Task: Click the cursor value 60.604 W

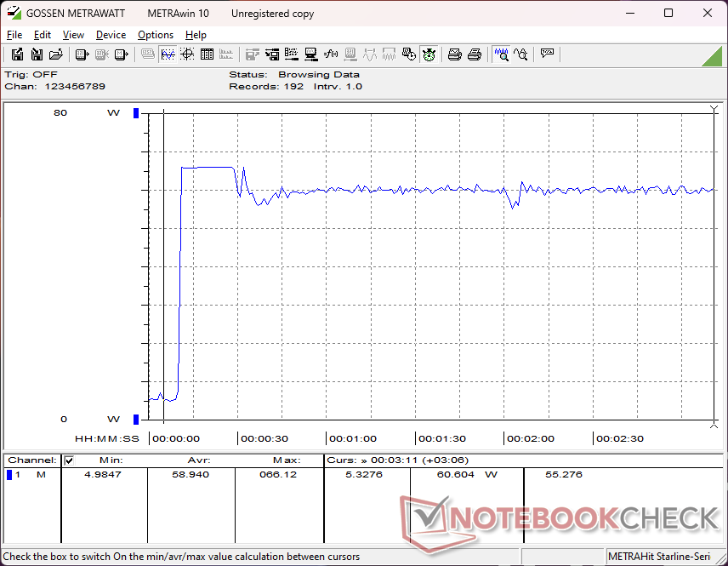Action: tap(467, 474)
